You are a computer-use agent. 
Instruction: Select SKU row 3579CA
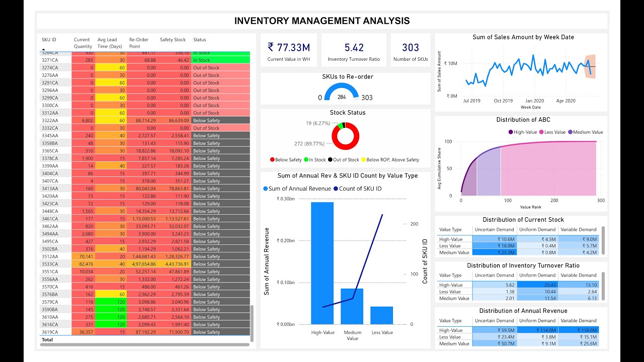[145, 302]
